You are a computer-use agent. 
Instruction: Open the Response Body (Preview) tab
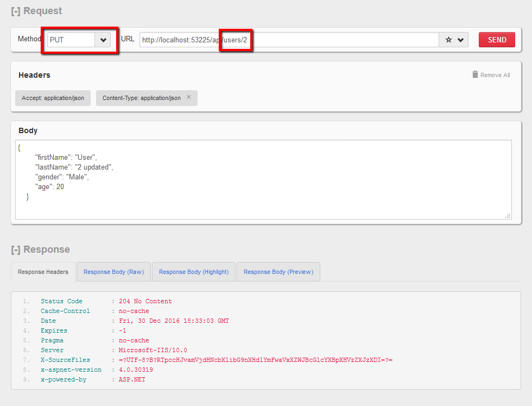(278, 272)
